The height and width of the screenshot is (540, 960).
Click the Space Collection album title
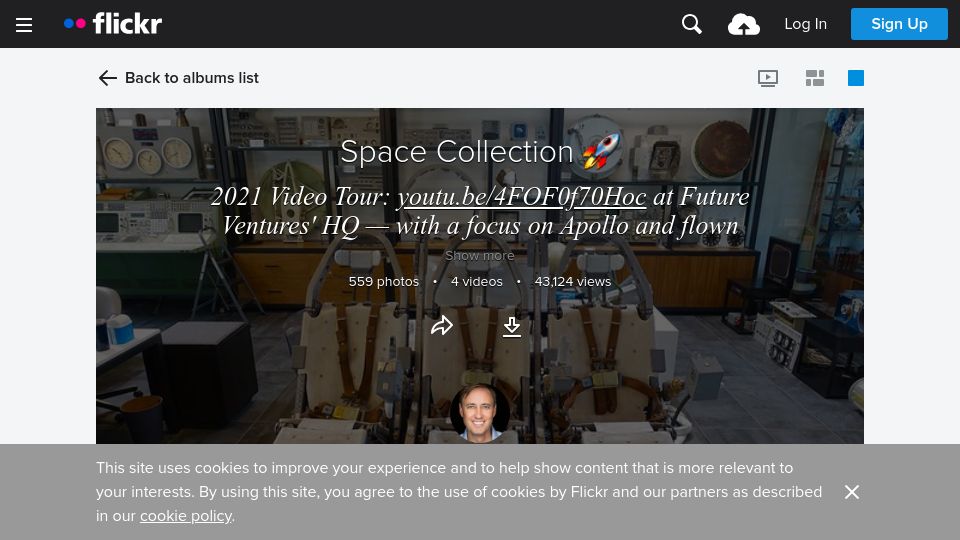pos(481,152)
